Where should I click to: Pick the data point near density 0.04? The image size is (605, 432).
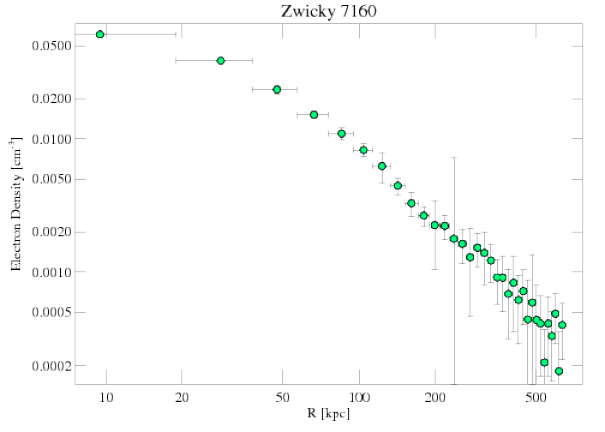point(221,61)
